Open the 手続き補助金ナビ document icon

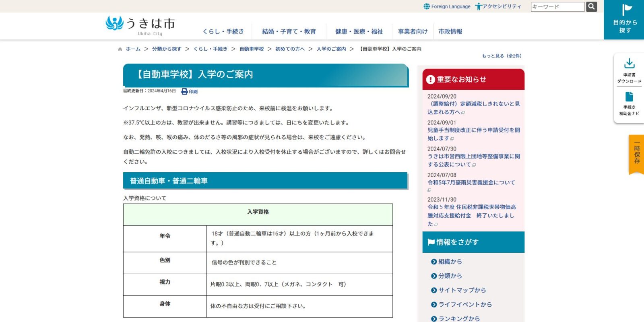[x=629, y=97]
